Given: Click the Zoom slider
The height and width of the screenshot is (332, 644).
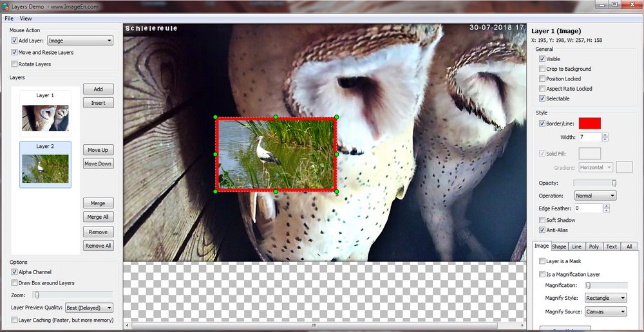Looking at the screenshot, I should tap(73, 295).
